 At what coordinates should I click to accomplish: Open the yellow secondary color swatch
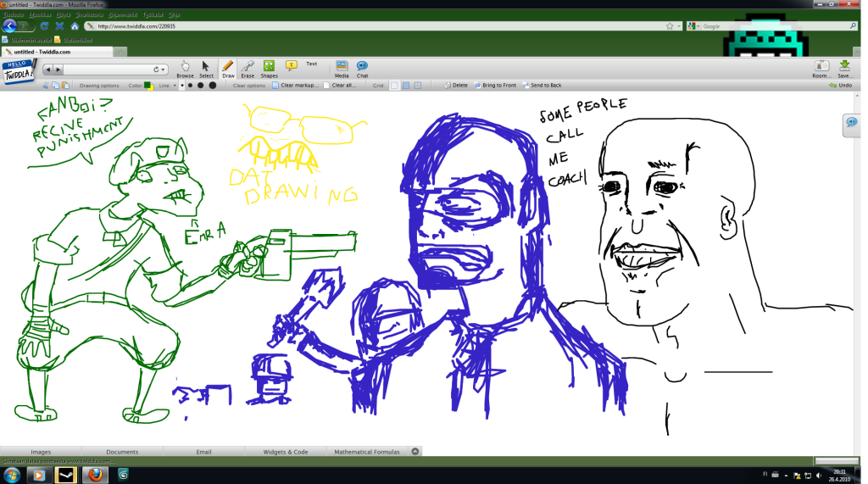[x=151, y=87]
